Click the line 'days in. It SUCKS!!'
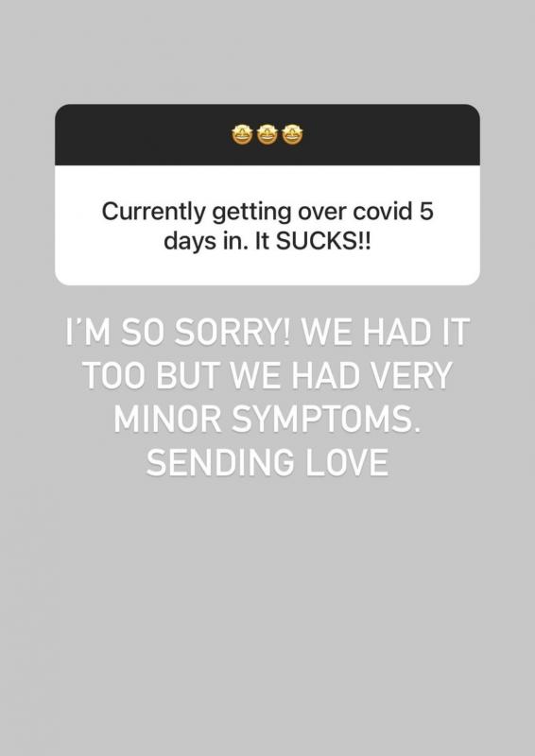 point(267,242)
